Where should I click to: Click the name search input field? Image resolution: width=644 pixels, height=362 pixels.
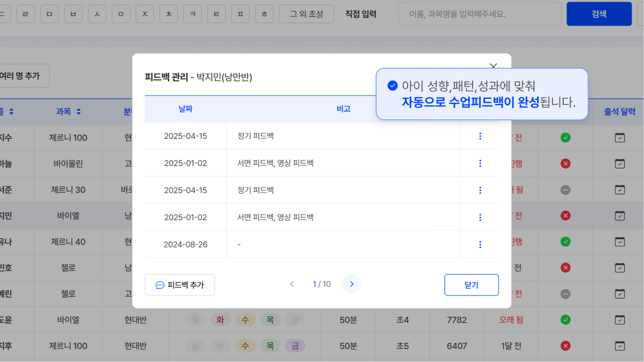point(479,14)
